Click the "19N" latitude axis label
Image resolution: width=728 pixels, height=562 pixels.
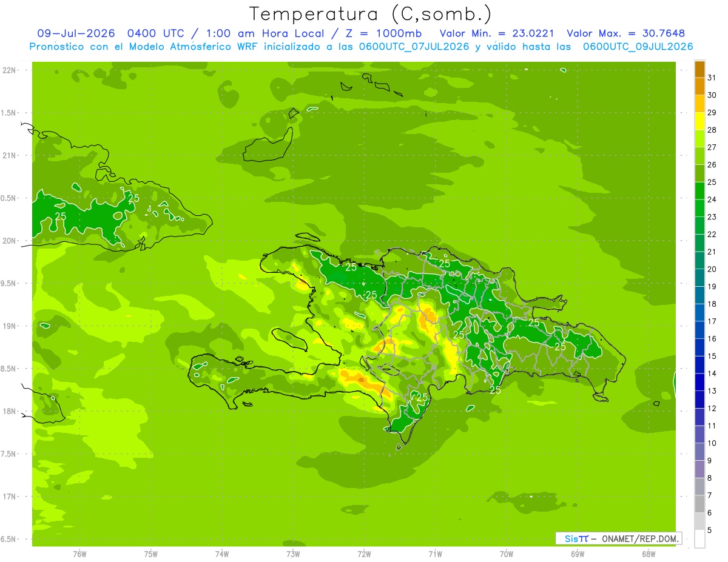pyautogui.click(x=10, y=326)
